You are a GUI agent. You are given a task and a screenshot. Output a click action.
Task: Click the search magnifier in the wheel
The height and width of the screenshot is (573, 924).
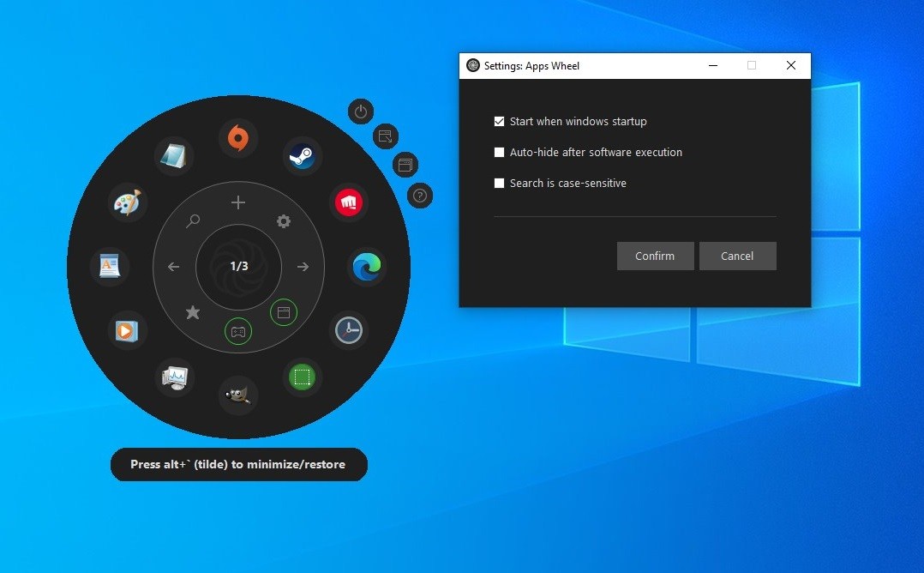(193, 221)
